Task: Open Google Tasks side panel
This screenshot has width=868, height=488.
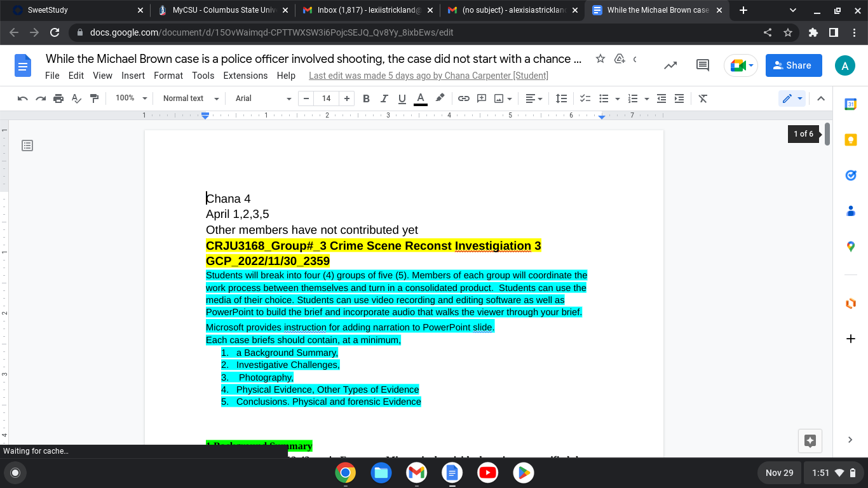Action: click(x=851, y=175)
